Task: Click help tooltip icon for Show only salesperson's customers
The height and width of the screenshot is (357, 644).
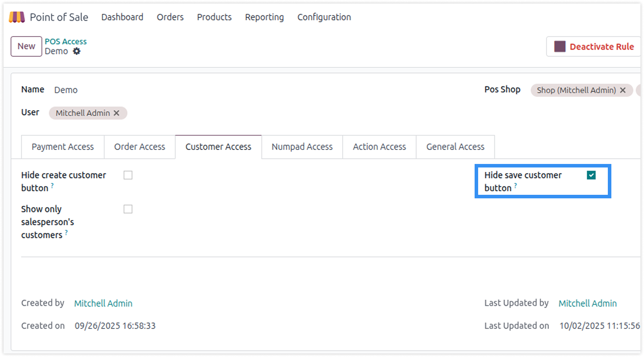Action: (66, 233)
